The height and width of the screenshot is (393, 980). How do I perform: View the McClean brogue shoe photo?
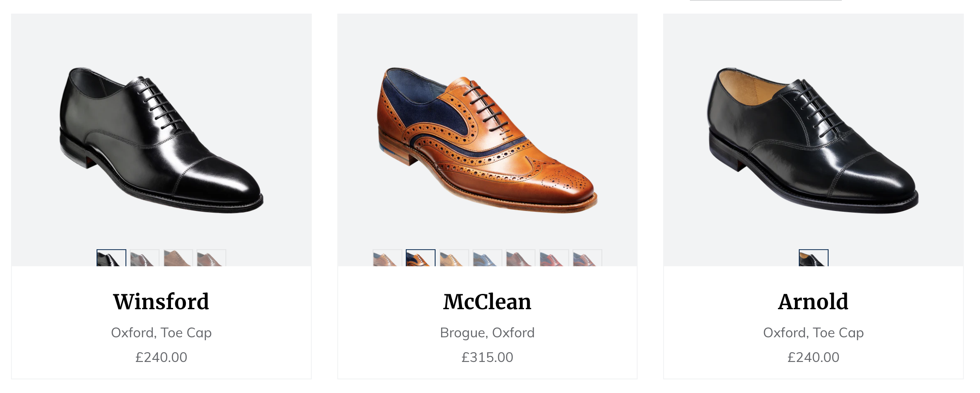pyautogui.click(x=487, y=140)
